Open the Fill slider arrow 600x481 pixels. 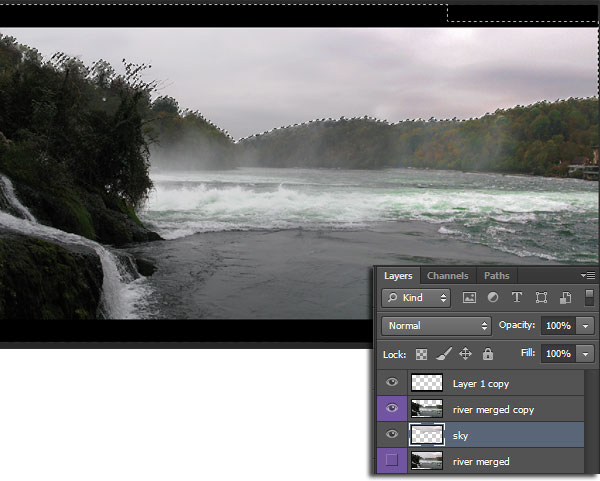tap(585, 354)
